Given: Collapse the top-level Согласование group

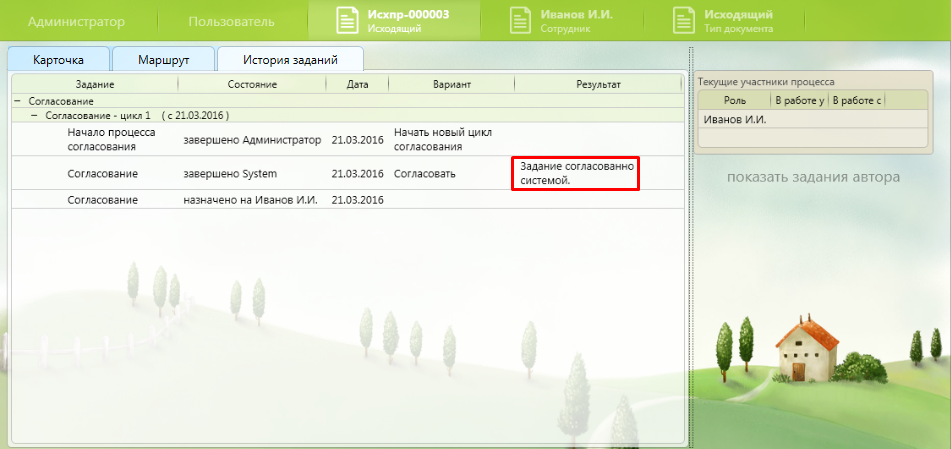Looking at the screenshot, I should coord(17,101).
